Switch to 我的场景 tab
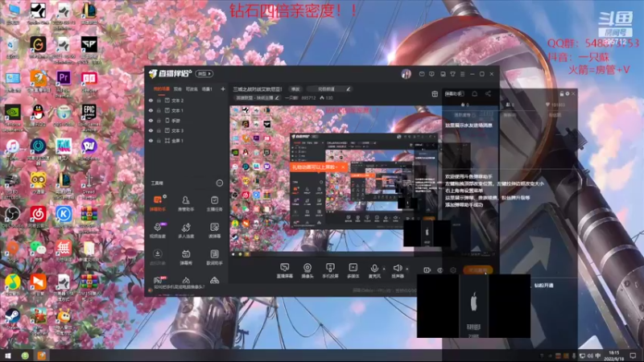This screenshot has height=362, width=644. pos(162,89)
